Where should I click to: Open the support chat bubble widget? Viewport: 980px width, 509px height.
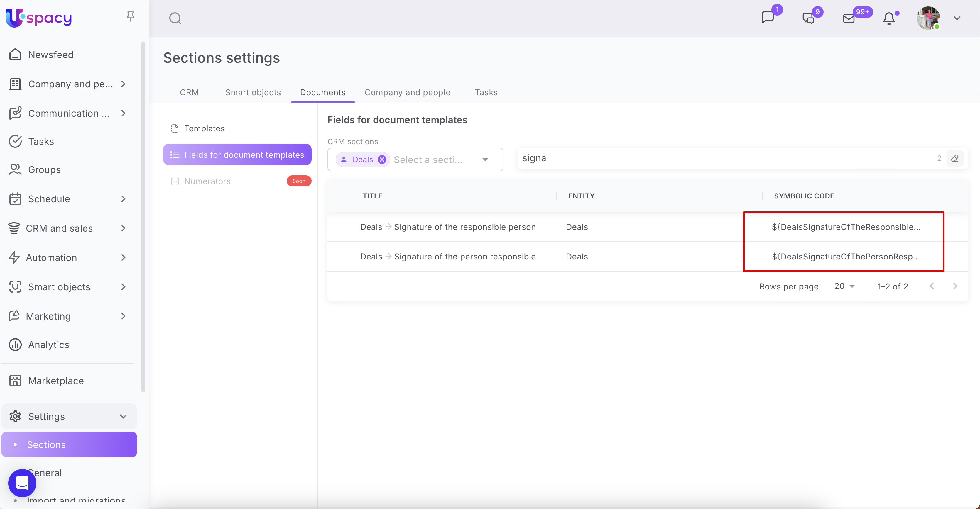point(22,483)
